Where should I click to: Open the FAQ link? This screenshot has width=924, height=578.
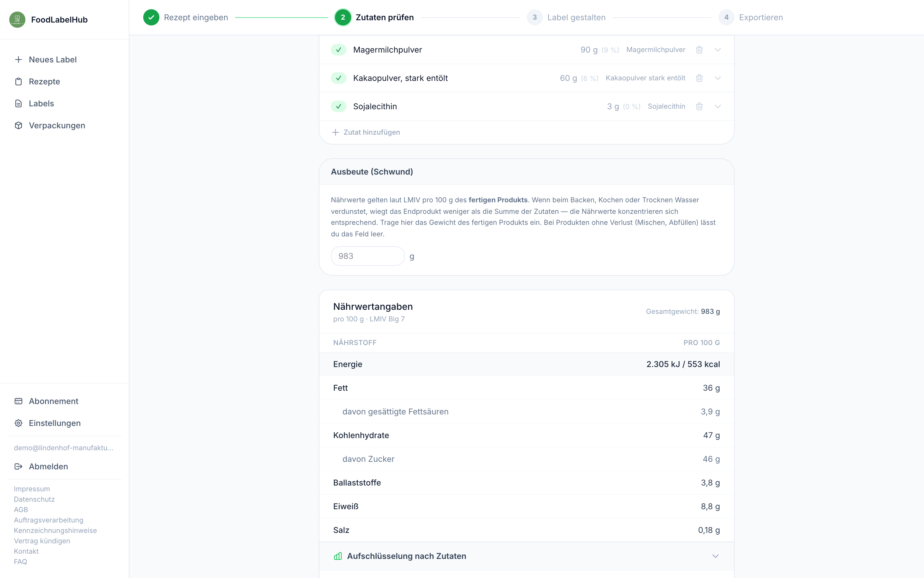(x=21, y=562)
